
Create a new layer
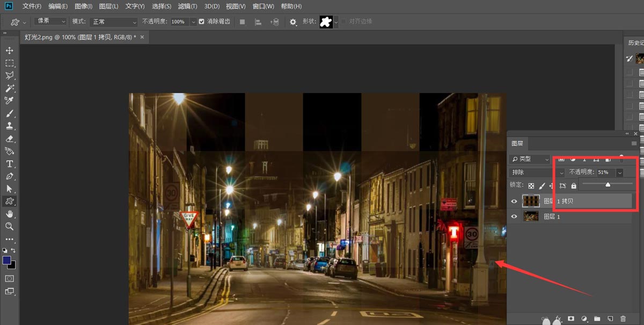(x=610, y=319)
